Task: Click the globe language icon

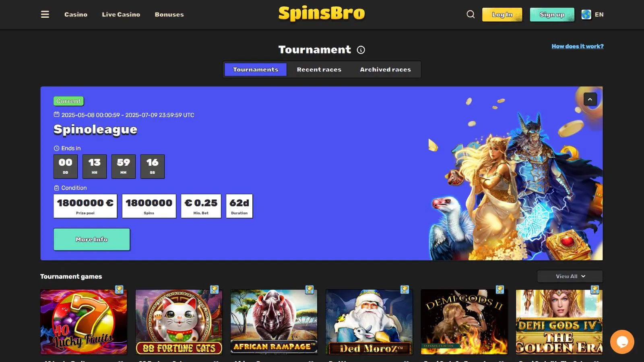Action: (x=586, y=14)
